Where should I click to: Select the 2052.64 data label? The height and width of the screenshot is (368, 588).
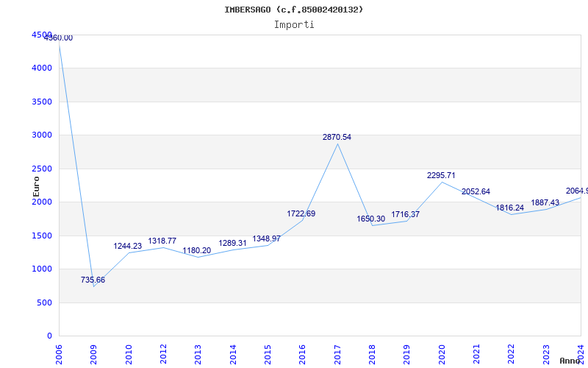pyautogui.click(x=476, y=192)
